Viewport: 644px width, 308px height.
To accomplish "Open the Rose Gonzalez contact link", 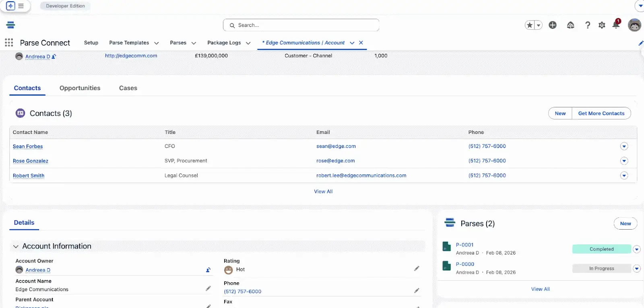I will point(31,161).
